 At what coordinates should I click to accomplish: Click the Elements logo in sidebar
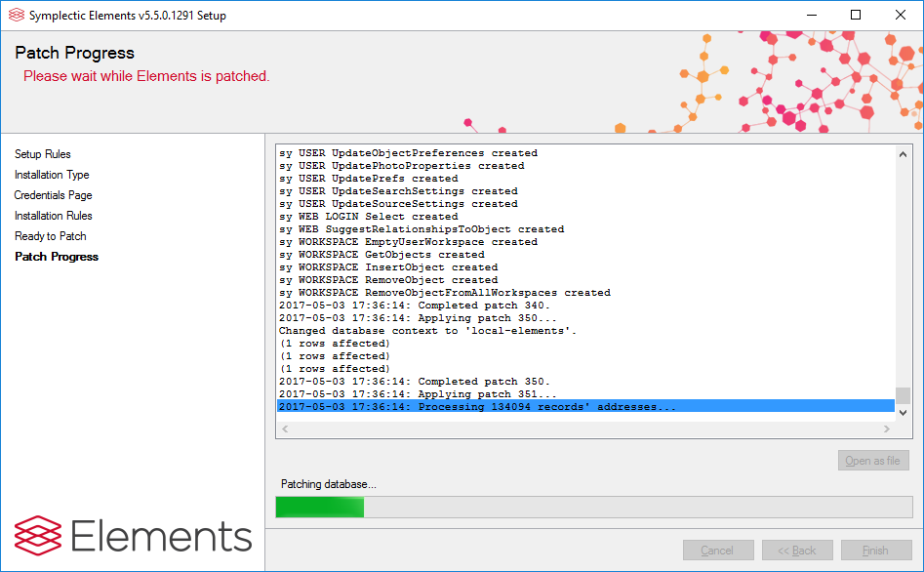[x=133, y=536]
